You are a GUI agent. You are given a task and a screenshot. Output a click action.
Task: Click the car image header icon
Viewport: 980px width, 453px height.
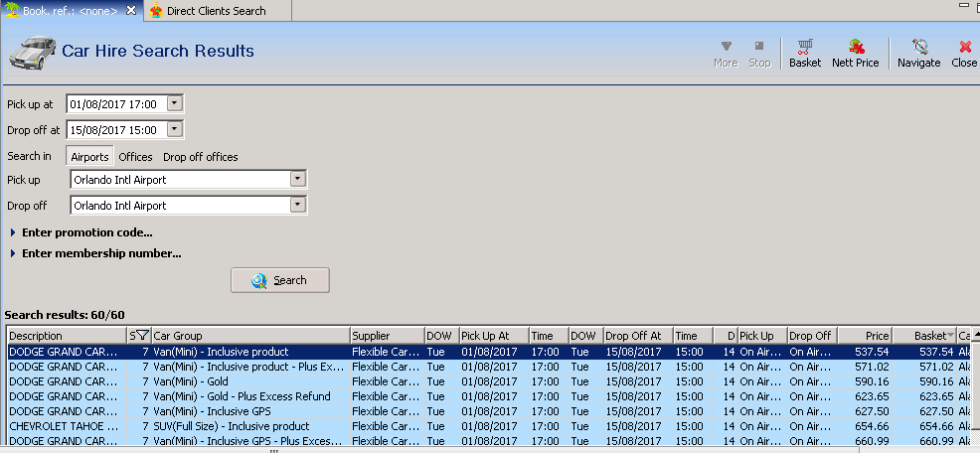pyautogui.click(x=31, y=52)
